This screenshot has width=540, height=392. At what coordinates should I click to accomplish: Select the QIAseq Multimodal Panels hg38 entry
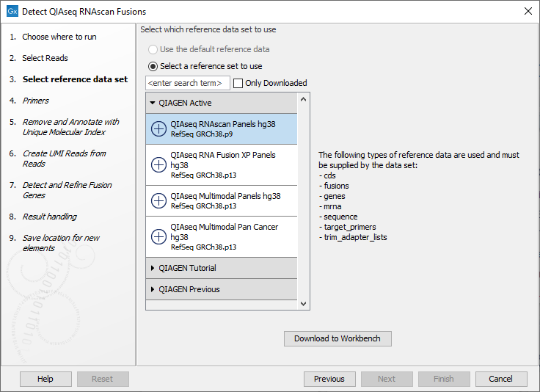click(x=225, y=200)
